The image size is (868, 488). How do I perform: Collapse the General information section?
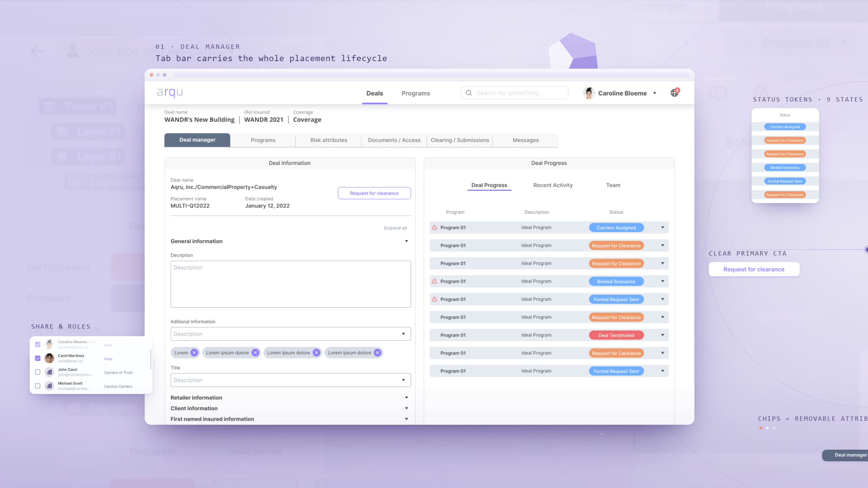[407, 241]
